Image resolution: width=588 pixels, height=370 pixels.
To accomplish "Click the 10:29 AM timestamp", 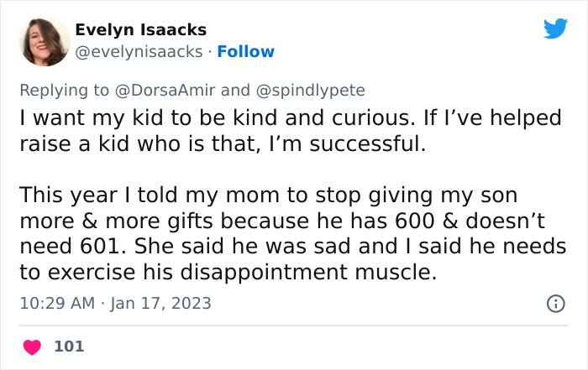I will [57, 303].
